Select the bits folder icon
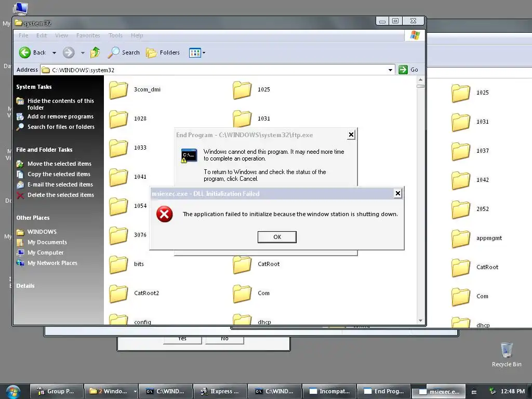This screenshot has width=532, height=399. tap(118, 264)
